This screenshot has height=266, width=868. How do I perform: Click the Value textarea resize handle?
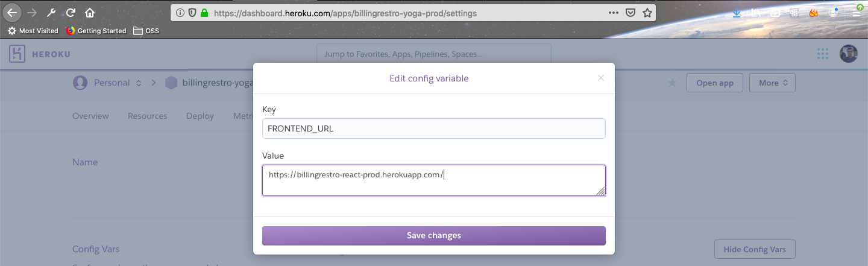600,191
